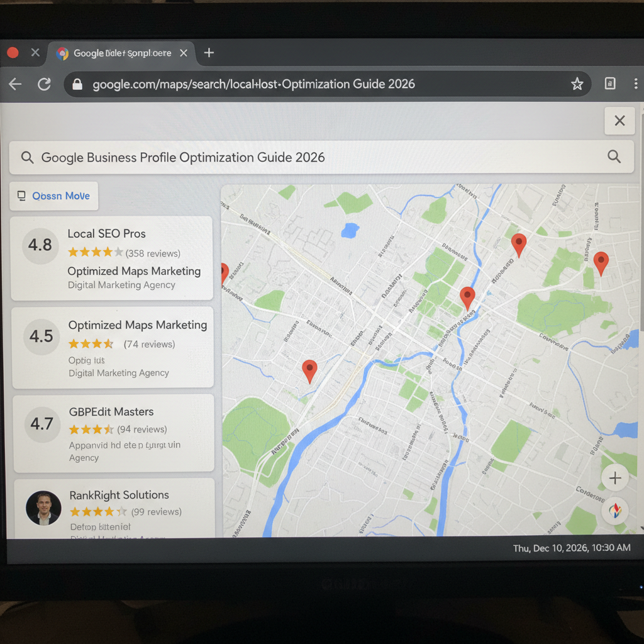The width and height of the screenshot is (644, 644).
Task: Click the (74 reviews) text
Action: click(x=150, y=344)
